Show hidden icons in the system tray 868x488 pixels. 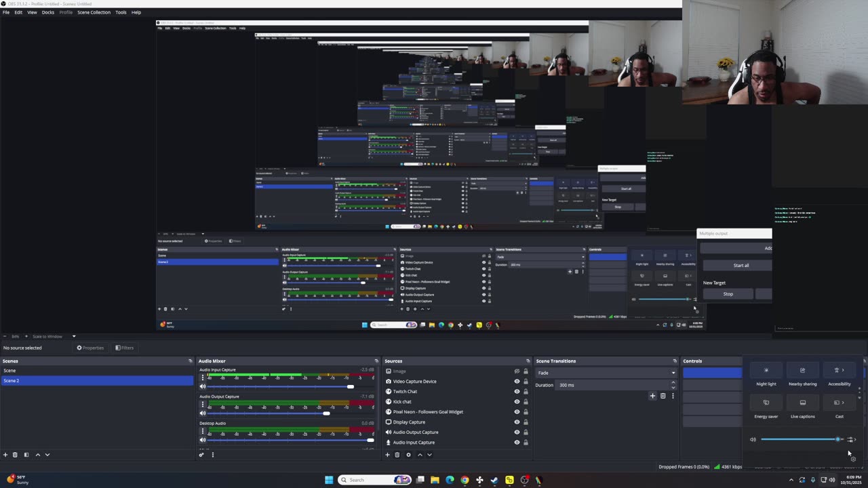click(x=791, y=480)
